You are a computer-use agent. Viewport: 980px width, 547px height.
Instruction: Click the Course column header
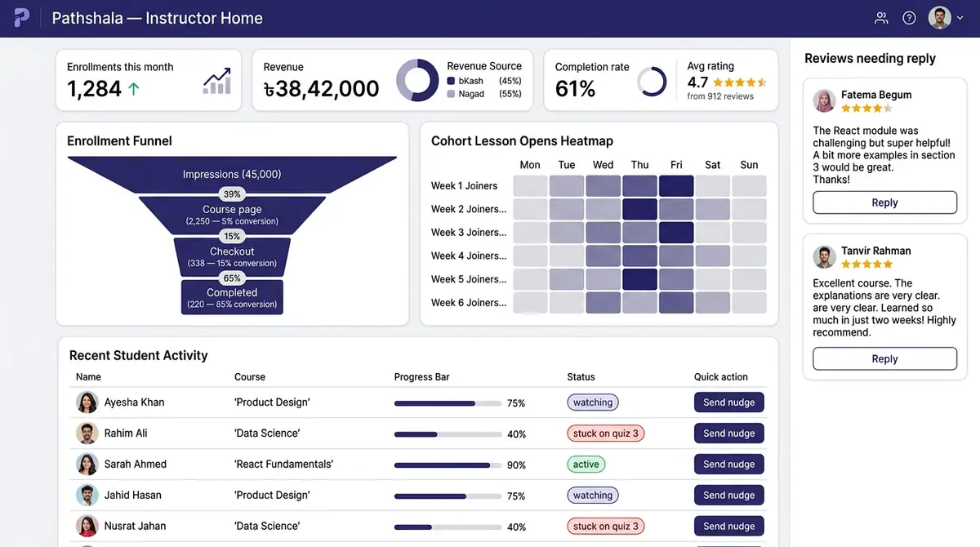pos(250,377)
